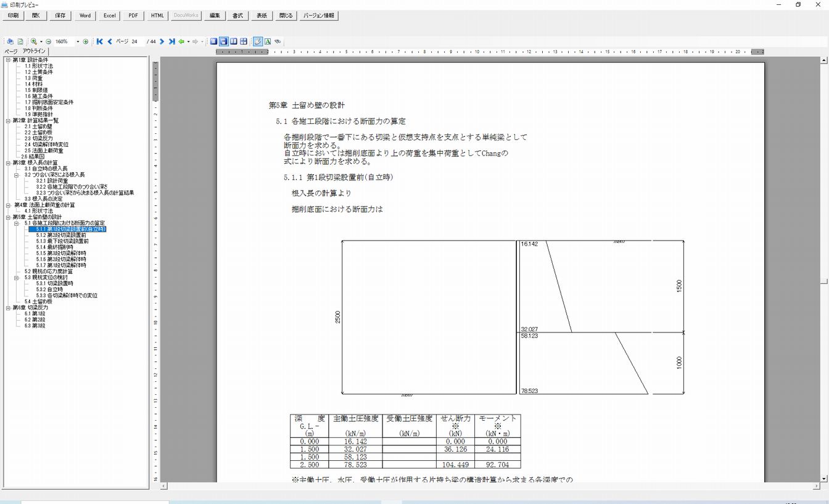Click the 書式 format button
829x504 pixels.
[x=238, y=15]
